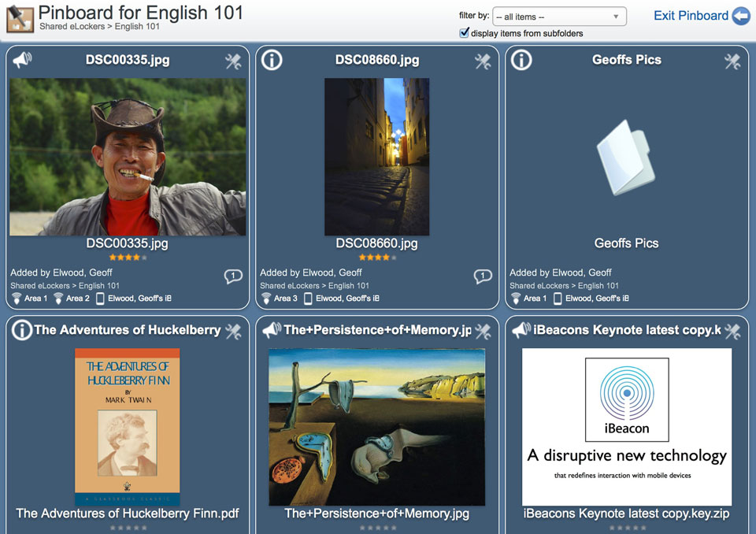Click the Shared eLockers > English 101 header breadcrumb
Viewport: 756px width, 534px height.
pos(99,27)
